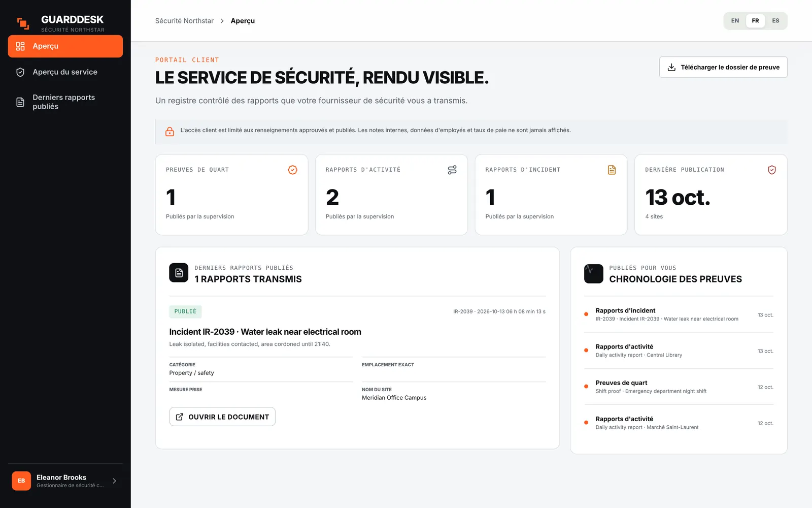
Task: Click the Publié status badge
Action: tap(185, 311)
